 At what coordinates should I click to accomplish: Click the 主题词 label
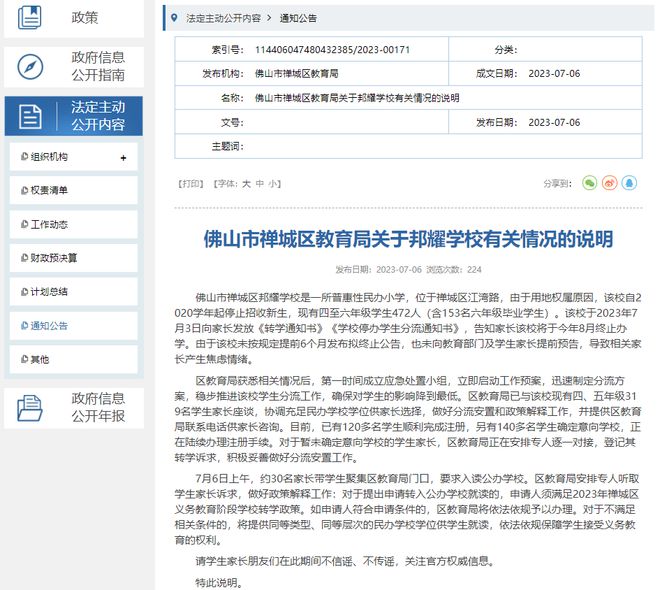pos(227,146)
